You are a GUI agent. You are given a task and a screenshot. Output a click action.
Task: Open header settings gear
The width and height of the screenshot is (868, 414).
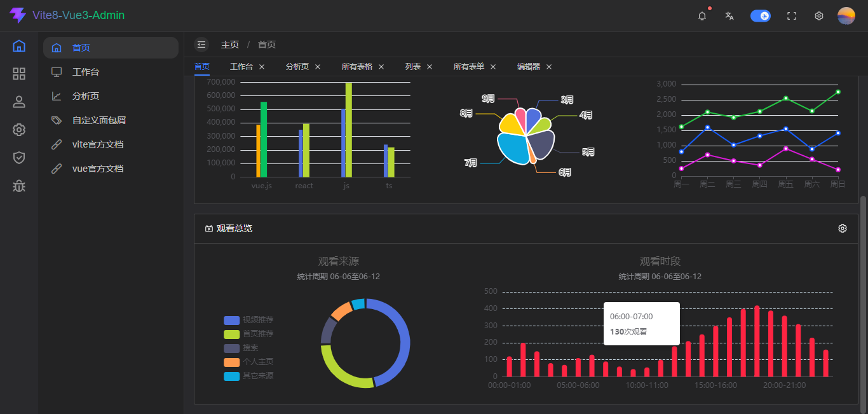pos(819,16)
